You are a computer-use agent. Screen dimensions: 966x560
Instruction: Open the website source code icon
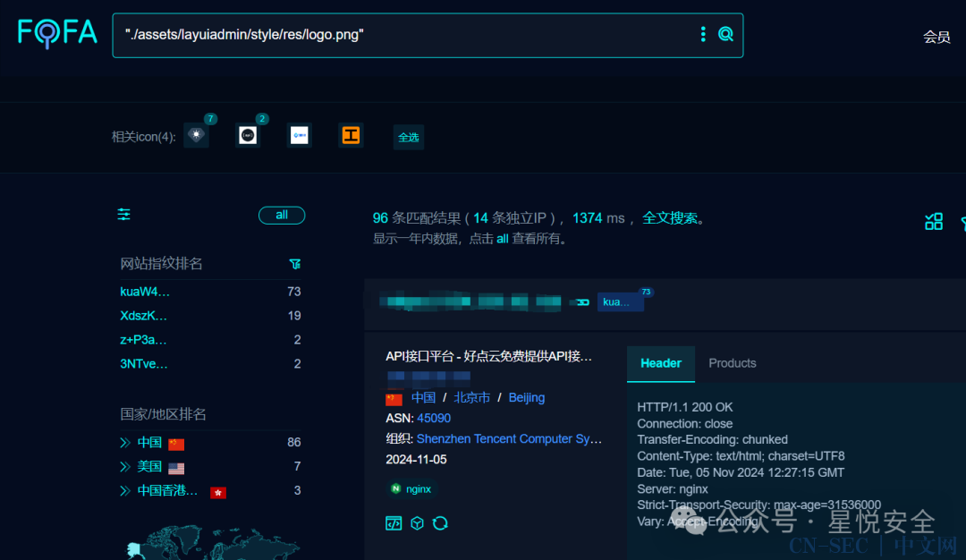[x=394, y=523]
